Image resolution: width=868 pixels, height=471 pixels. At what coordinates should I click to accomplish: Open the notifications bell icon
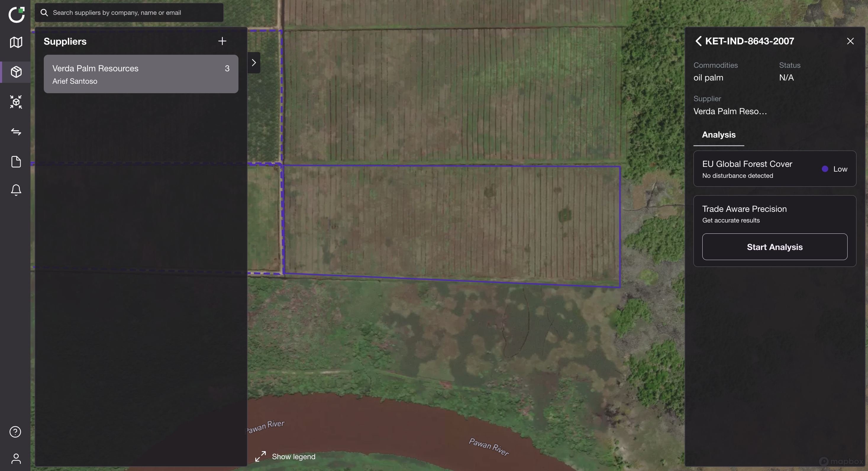point(16,190)
